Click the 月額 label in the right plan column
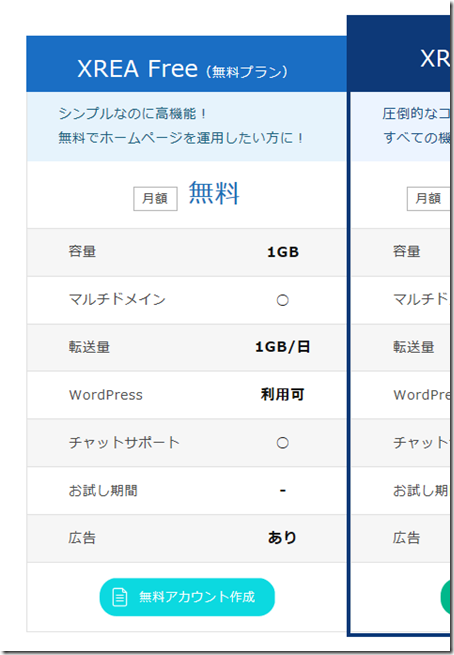454x655 pixels. tap(428, 198)
